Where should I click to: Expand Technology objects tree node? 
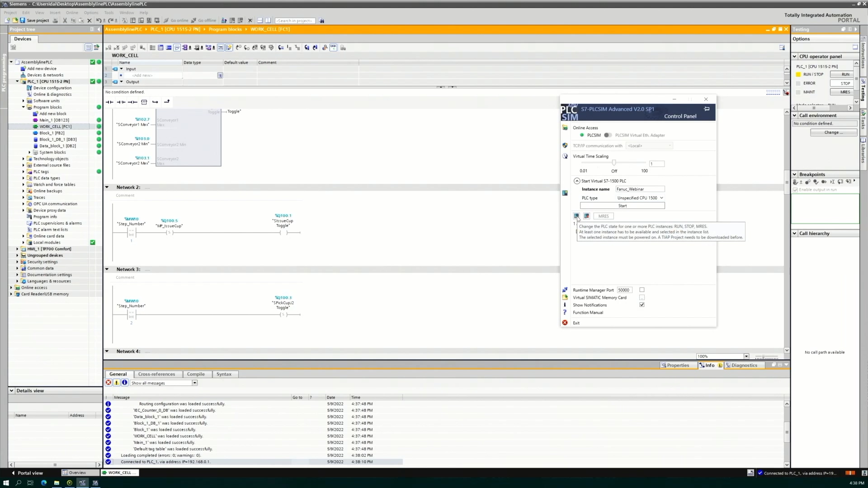pos(24,159)
